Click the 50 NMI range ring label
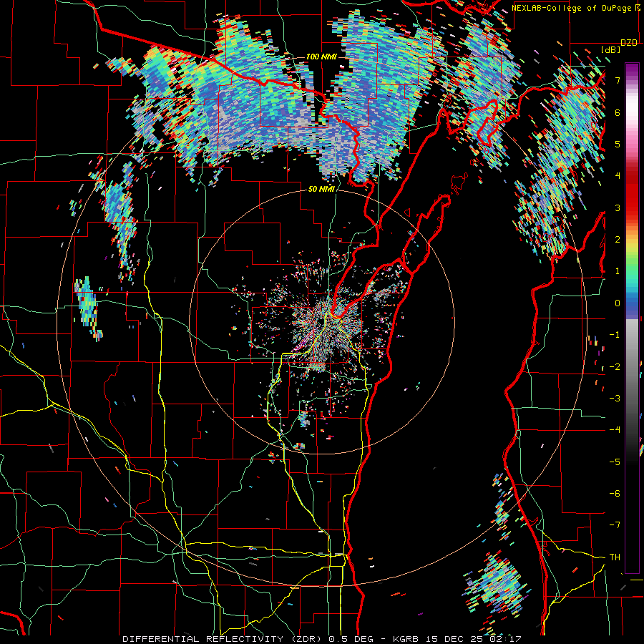Screen dimensions: 644x644 click(x=321, y=189)
